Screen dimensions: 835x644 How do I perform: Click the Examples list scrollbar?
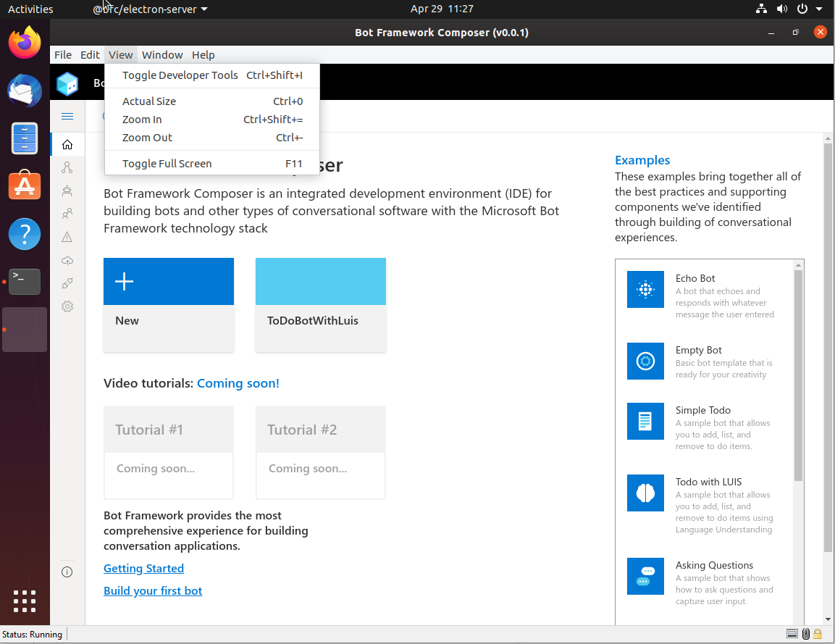(x=798, y=375)
